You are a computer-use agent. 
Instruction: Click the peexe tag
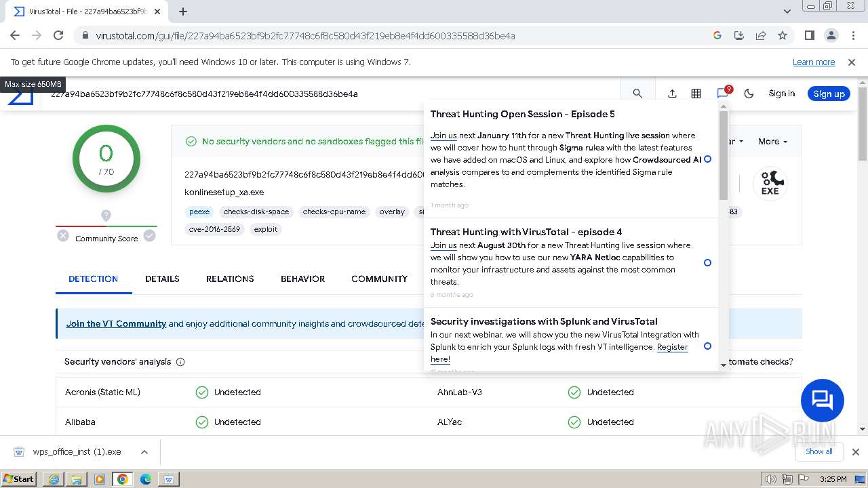tap(199, 211)
